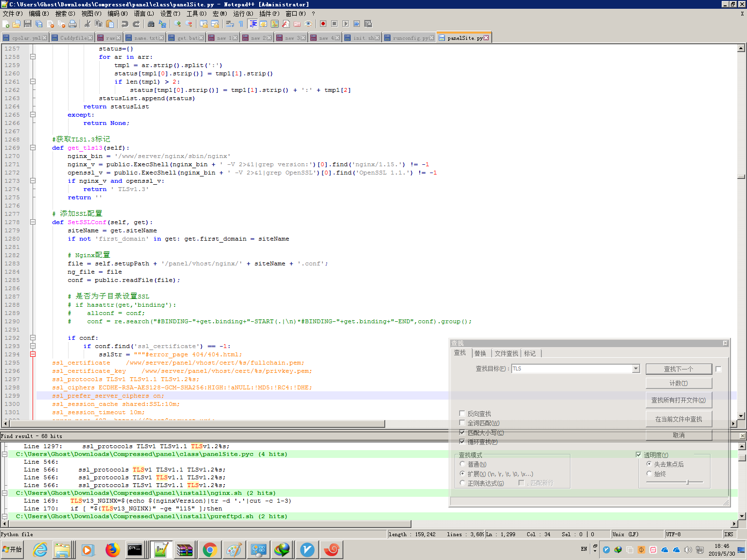
Task: Click the Zoom In magnifier icon
Action: [x=178, y=24]
